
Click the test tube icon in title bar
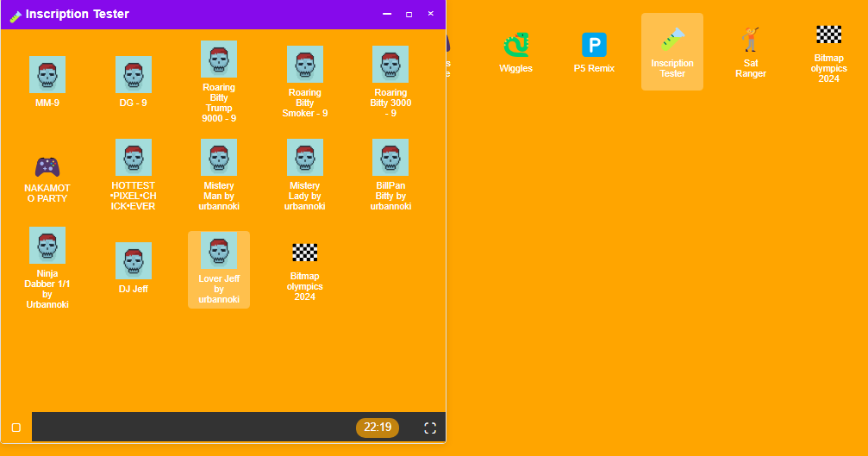pyautogui.click(x=16, y=16)
